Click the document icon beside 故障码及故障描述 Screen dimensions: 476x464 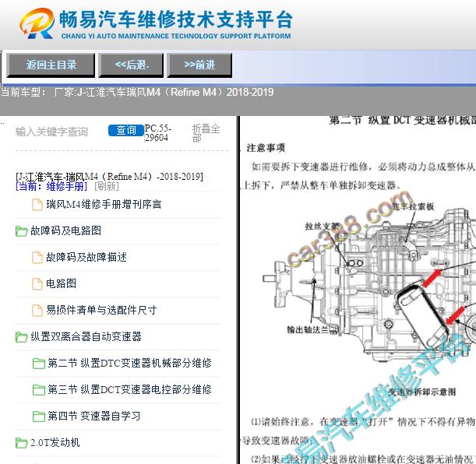pos(37,258)
